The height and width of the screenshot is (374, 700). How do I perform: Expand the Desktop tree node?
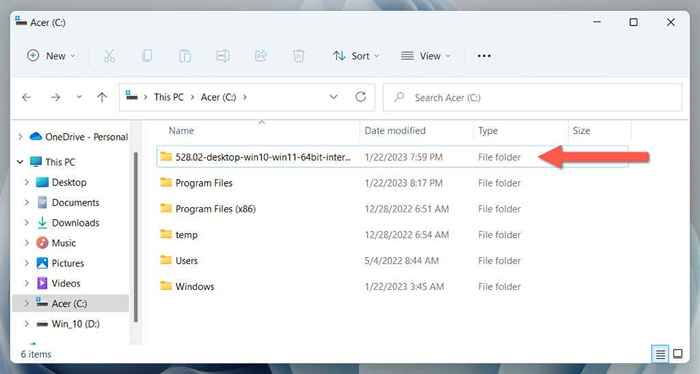click(x=26, y=182)
